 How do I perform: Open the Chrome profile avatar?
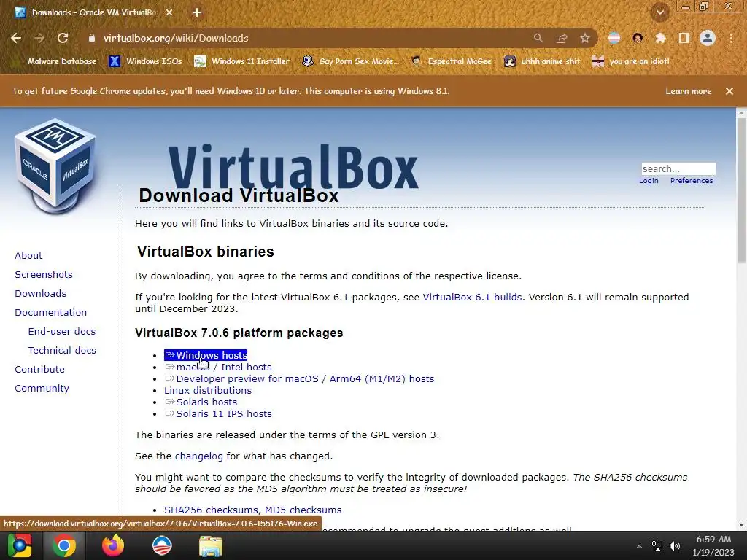tap(708, 38)
